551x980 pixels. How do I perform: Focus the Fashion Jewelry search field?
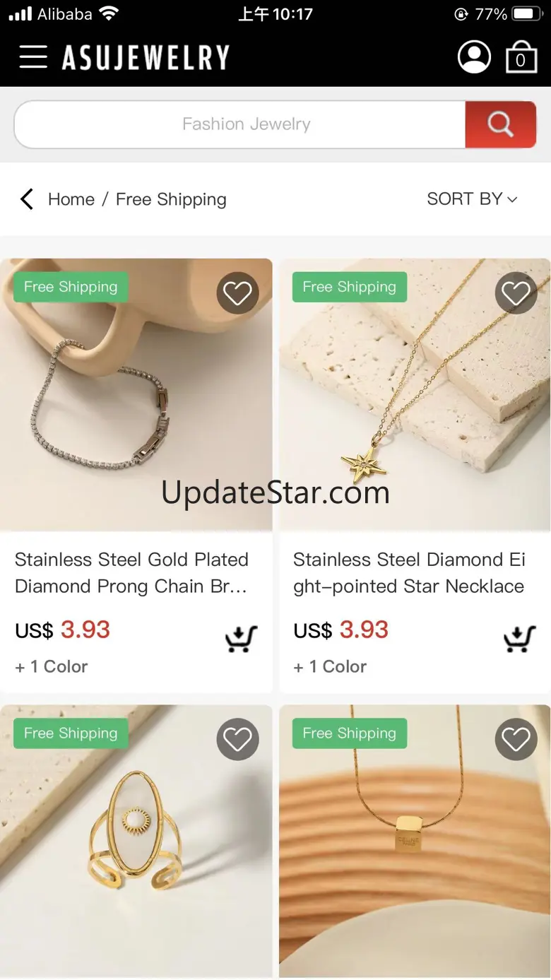tap(240, 124)
